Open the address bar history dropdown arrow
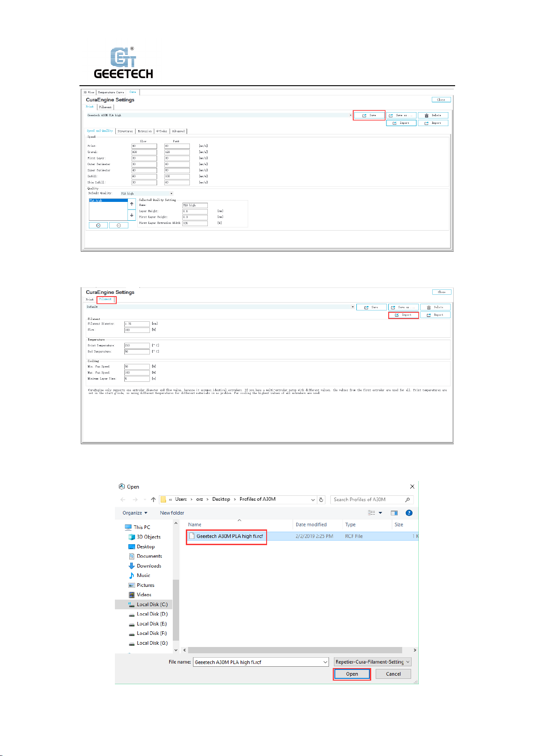The image size is (535, 756). pyautogui.click(x=313, y=499)
